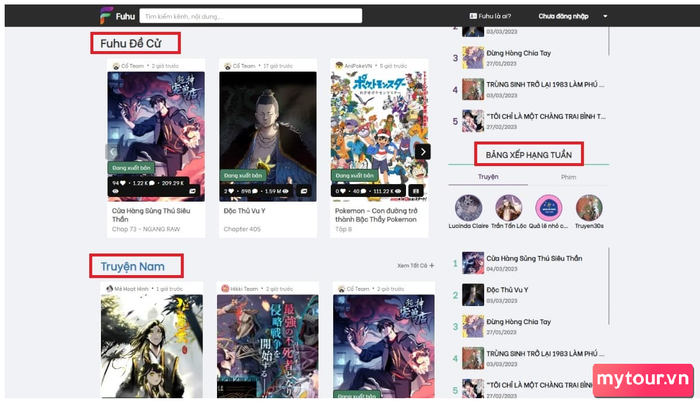Open upper list rank 3 Đừng Hòng Chia Tay

pos(518,53)
